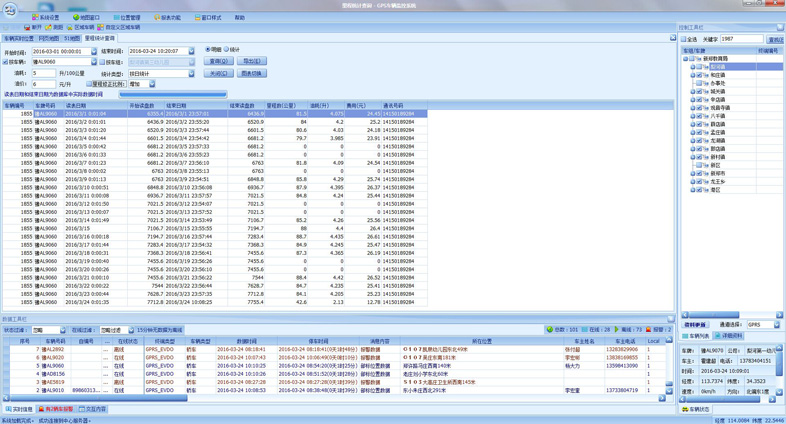Image resolution: width=786 pixels, height=424 pixels.
Task: Click the 窗口样式 icon
Action: pos(197,18)
